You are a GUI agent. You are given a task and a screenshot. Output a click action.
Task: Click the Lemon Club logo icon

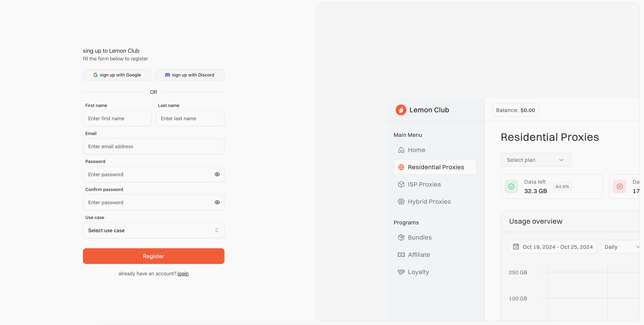coord(401,110)
